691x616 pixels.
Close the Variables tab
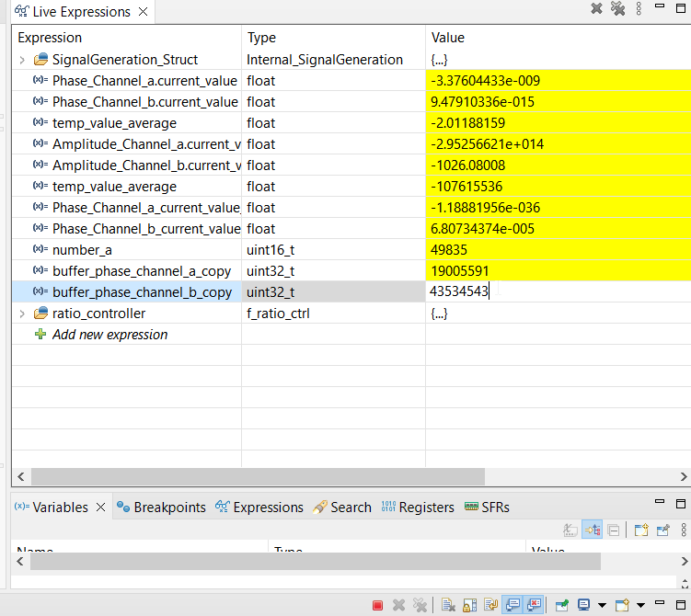tap(100, 508)
